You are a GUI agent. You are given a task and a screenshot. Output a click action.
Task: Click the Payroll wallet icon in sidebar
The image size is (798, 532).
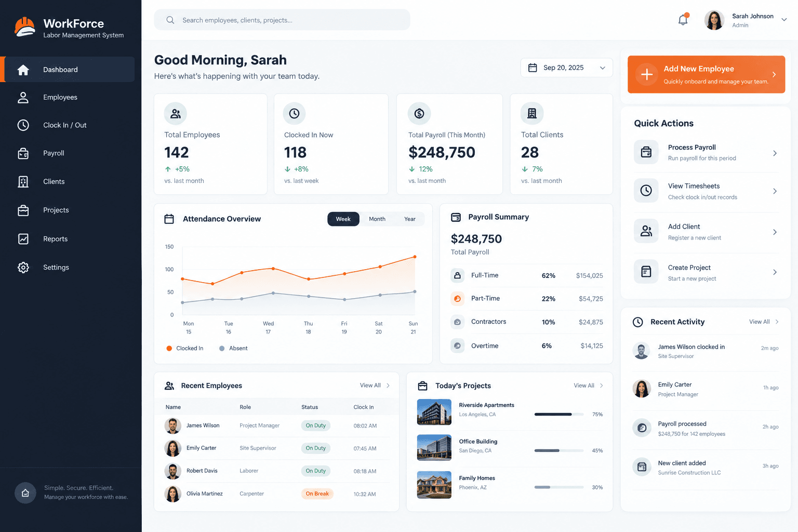pyautogui.click(x=23, y=153)
